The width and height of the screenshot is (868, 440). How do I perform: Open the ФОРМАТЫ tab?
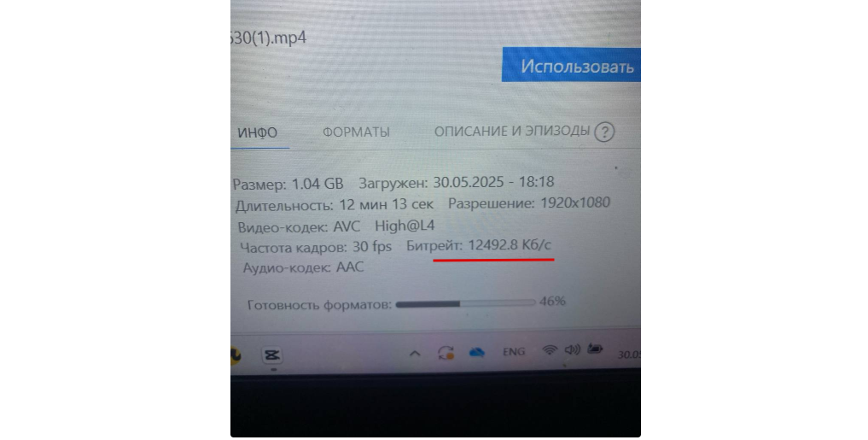click(x=356, y=132)
